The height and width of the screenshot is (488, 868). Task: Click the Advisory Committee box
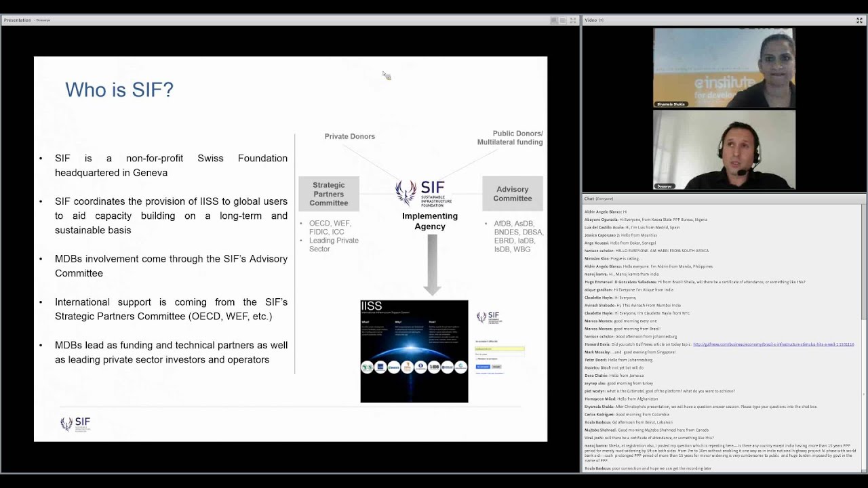[513, 194]
